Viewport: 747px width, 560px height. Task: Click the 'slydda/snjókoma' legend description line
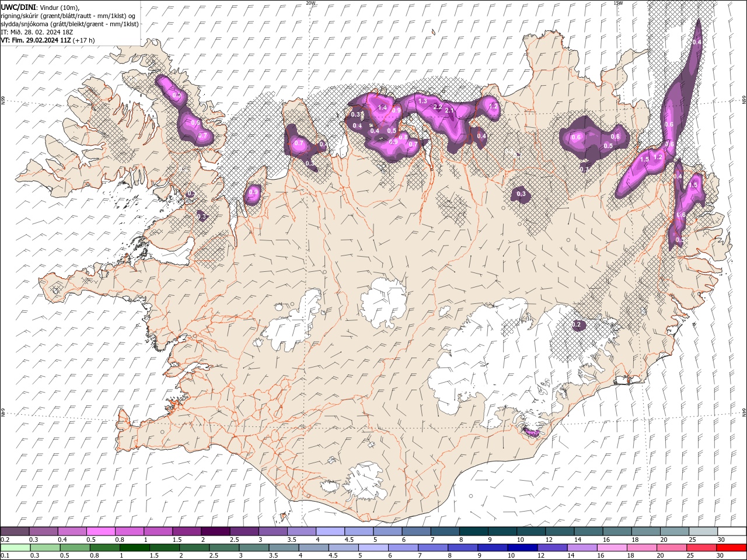pos(70,24)
